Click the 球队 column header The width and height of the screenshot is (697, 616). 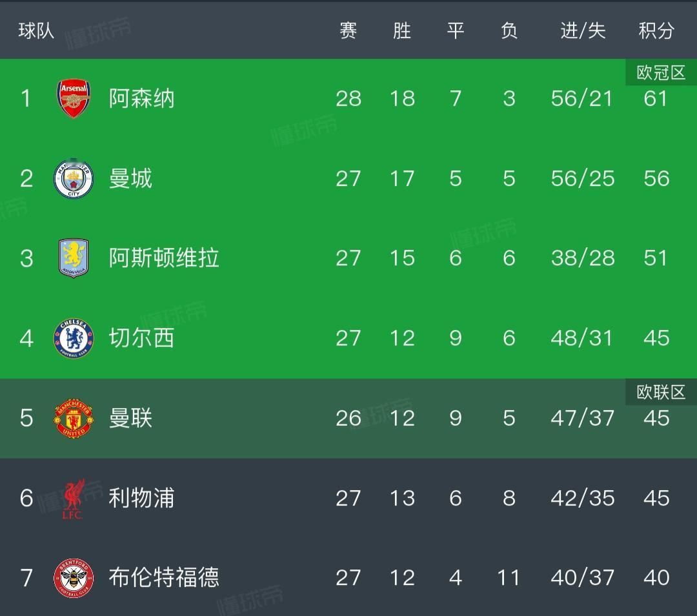(x=36, y=30)
